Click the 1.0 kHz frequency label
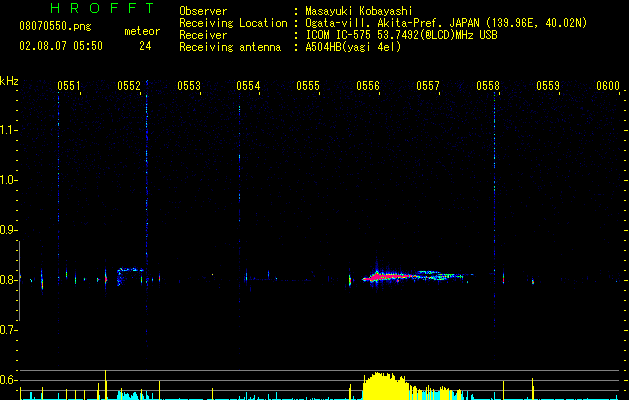The width and height of the screenshot is (629, 400). click(x=8, y=180)
